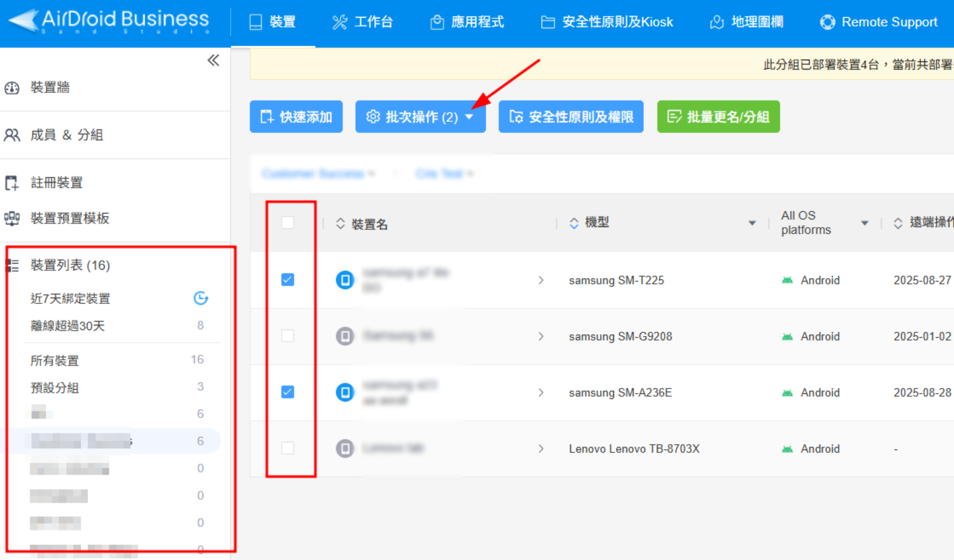Click the Remote Support lifebuoy icon

827,22
